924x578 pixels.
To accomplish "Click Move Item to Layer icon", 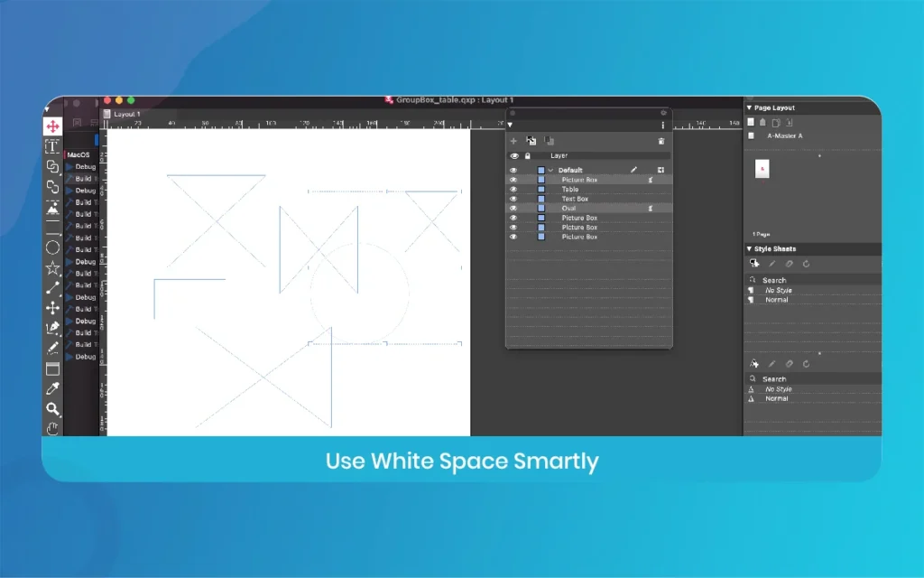I will tap(531, 141).
